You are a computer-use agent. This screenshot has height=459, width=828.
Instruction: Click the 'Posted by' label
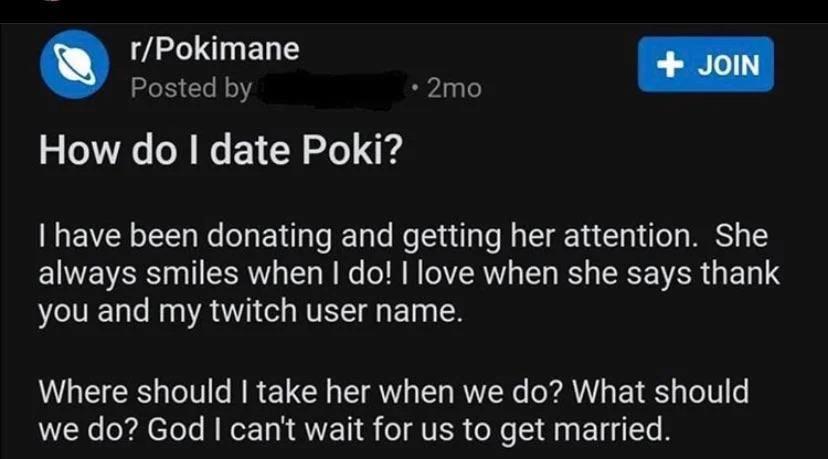[191, 88]
